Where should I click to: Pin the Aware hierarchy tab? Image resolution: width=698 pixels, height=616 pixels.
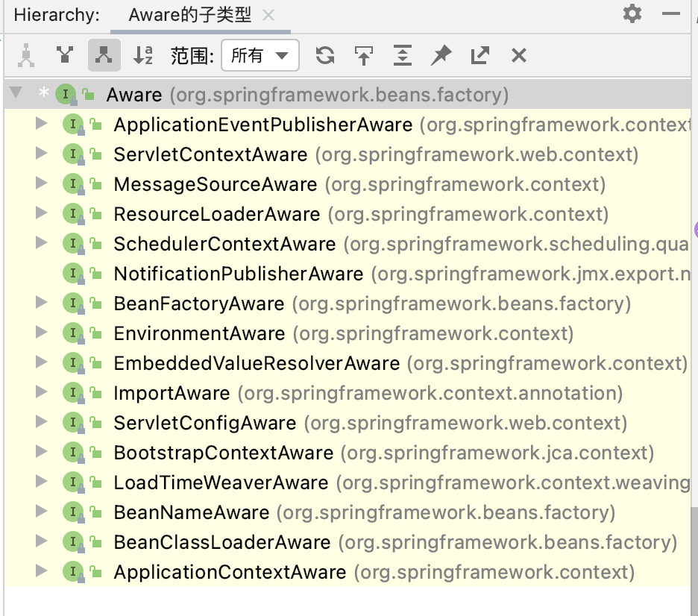(x=441, y=56)
